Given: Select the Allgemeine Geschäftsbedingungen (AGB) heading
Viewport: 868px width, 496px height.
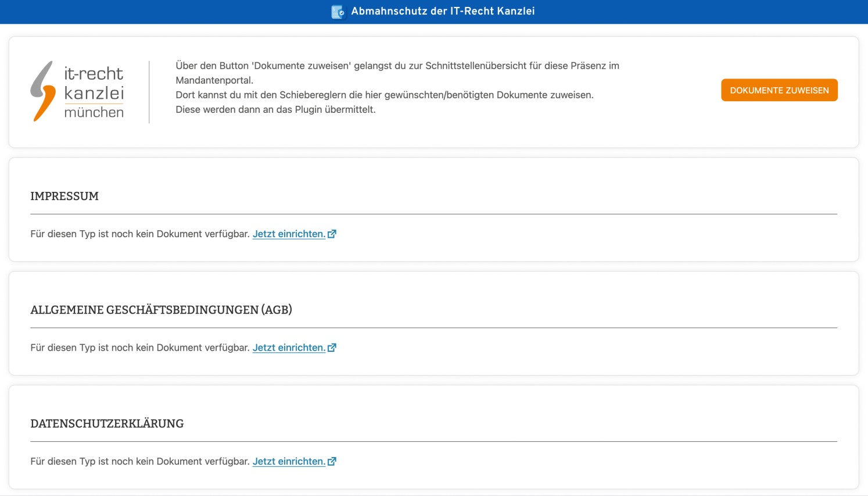Looking at the screenshot, I should coord(161,310).
